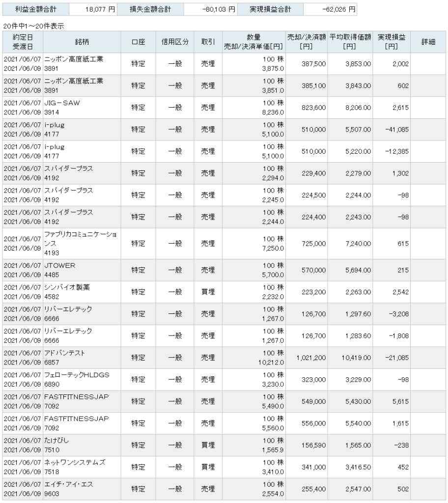Image resolution: width=448 pixels, height=503 pixels.
Task: Select the ネットワンシステムズ stock name
Action: click(75, 463)
